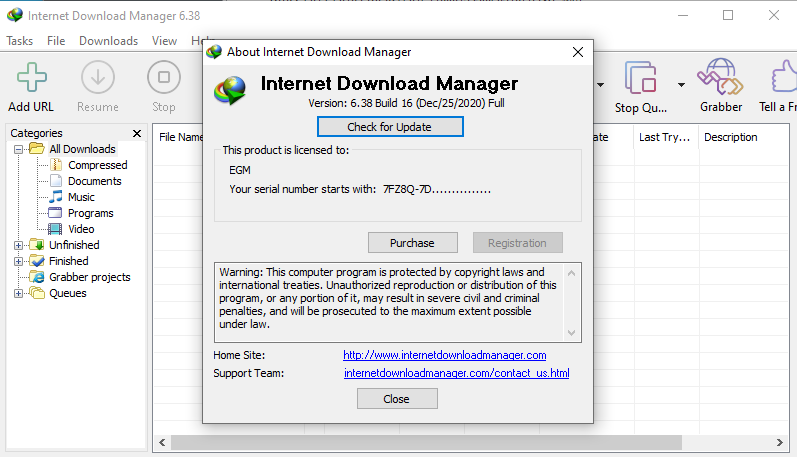Image resolution: width=797 pixels, height=457 pixels.
Task: Click the Purchase button
Action: (412, 242)
